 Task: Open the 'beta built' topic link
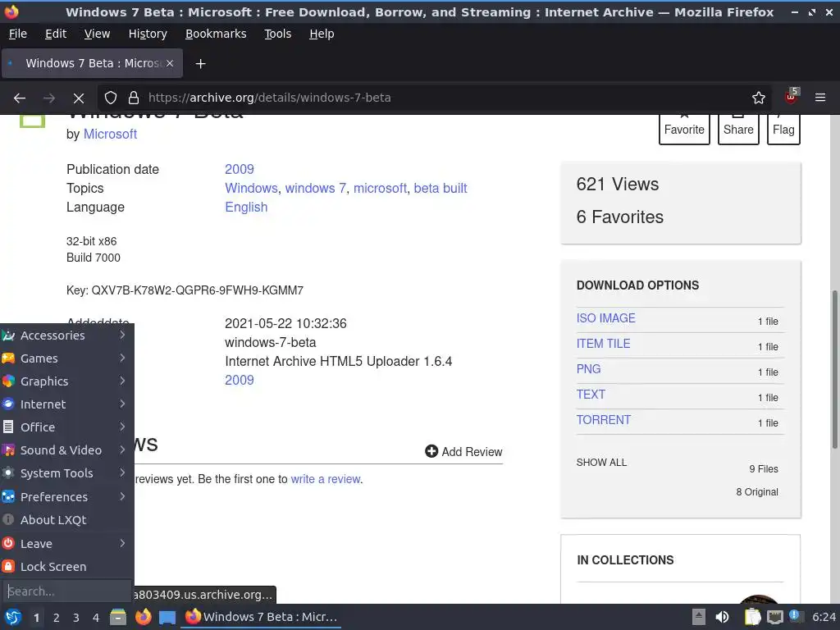(x=441, y=188)
